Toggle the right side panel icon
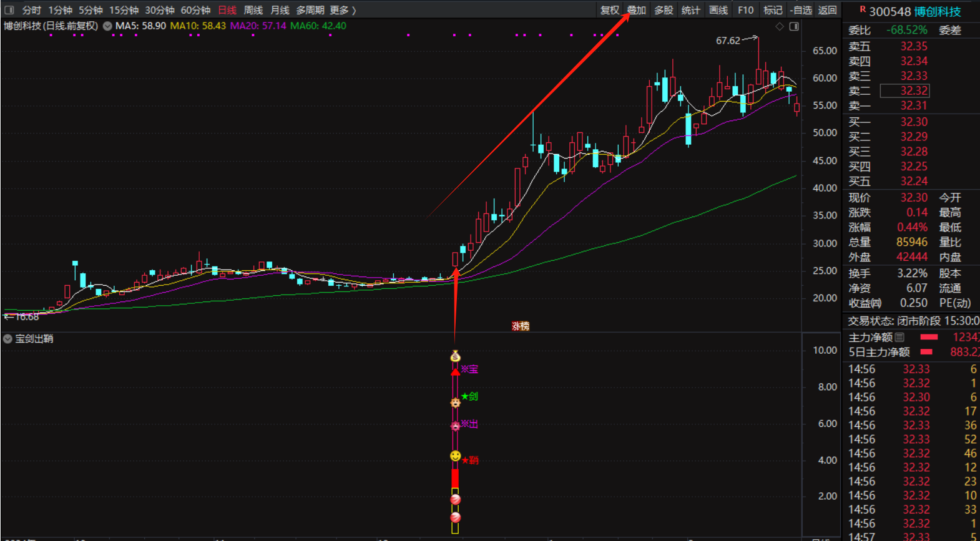This screenshot has width=980, height=541. [x=794, y=26]
